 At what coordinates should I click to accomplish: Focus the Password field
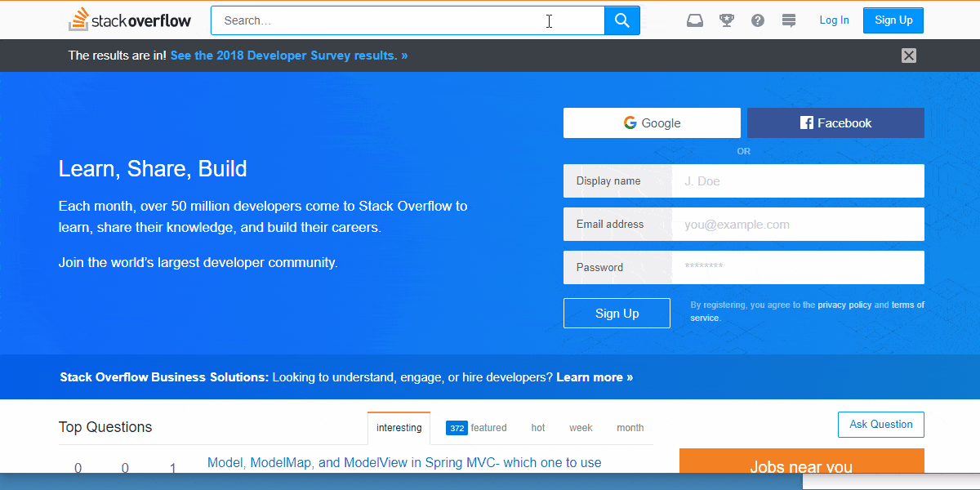click(798, 268)
